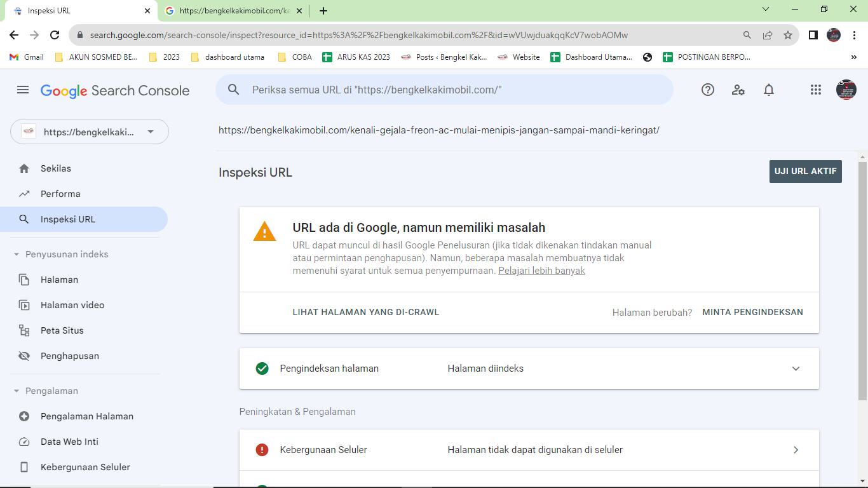Show more bookmarks with the double chevron
Viewport: 868px width, 488px height.
pos(853,57)
